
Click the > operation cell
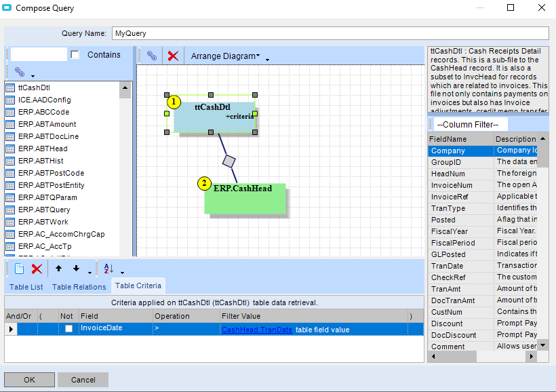point(186,328)
